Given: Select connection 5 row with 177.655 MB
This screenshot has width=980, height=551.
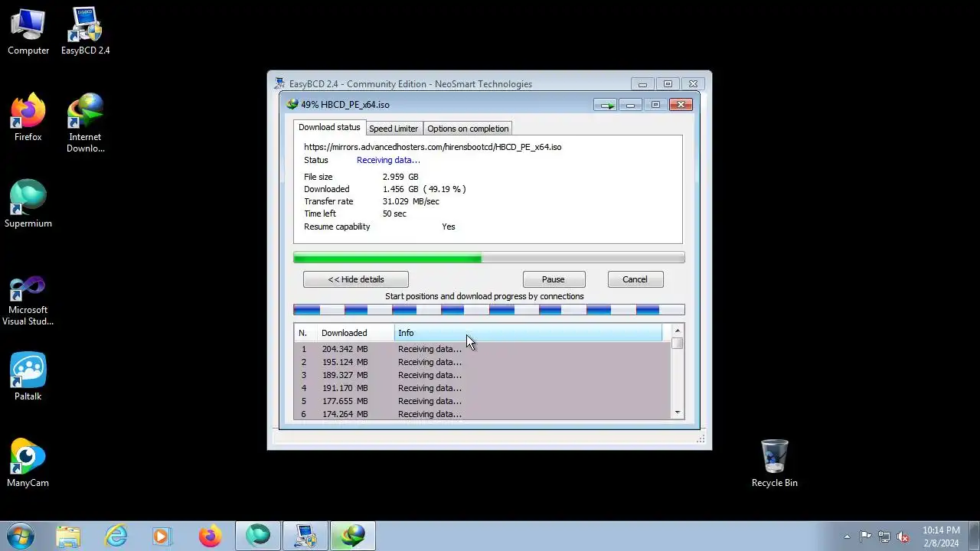Looking at the screenshot, I should click(482, 401).
